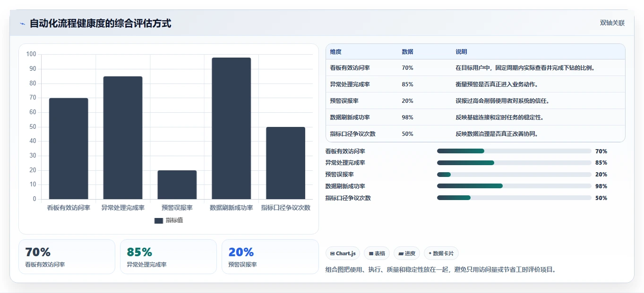Viewport: 644px width, 293px height.
Task: Click the 数据 column header
Action: (x=407, y=52)
